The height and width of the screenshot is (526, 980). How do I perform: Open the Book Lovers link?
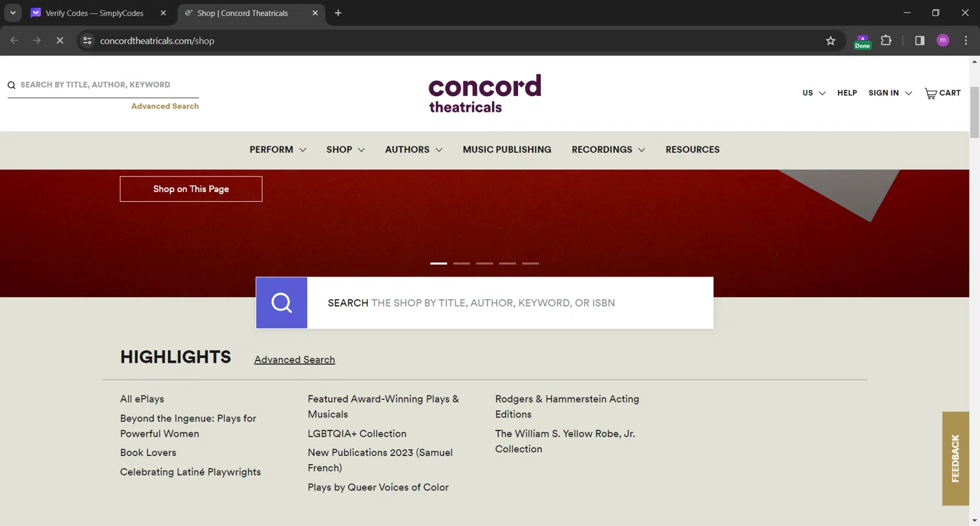coord(148,453)
